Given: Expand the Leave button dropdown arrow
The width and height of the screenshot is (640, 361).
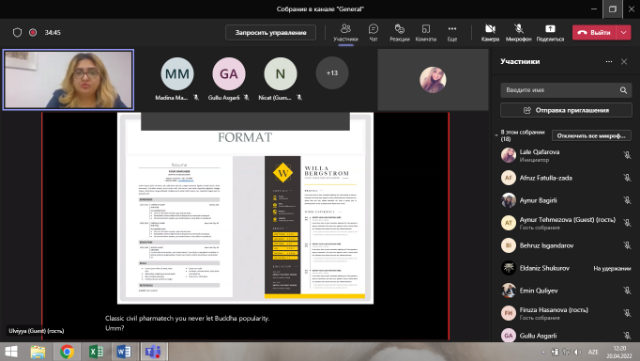Looking at the screenshot, I should [x=624, y=32].
